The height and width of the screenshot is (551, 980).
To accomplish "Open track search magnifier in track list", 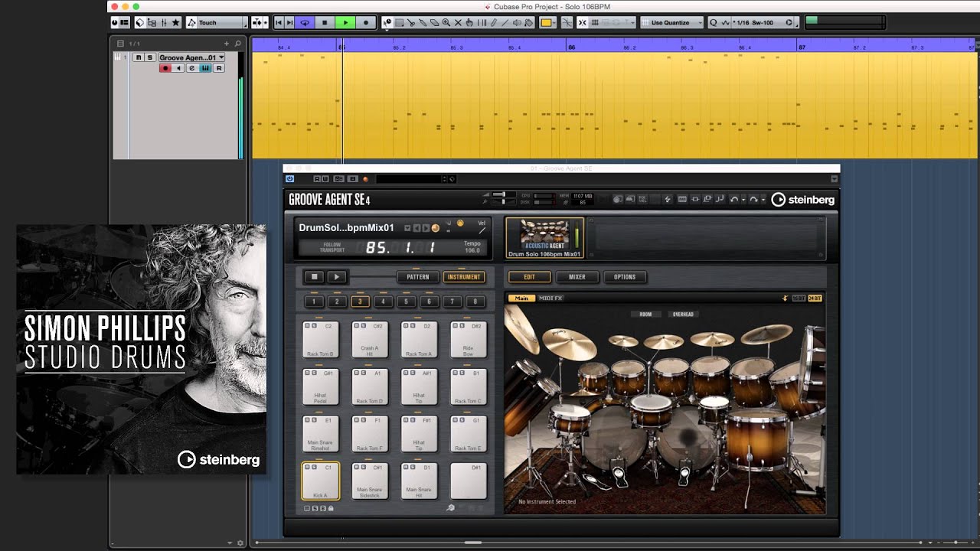I will [x=238, y=44].
